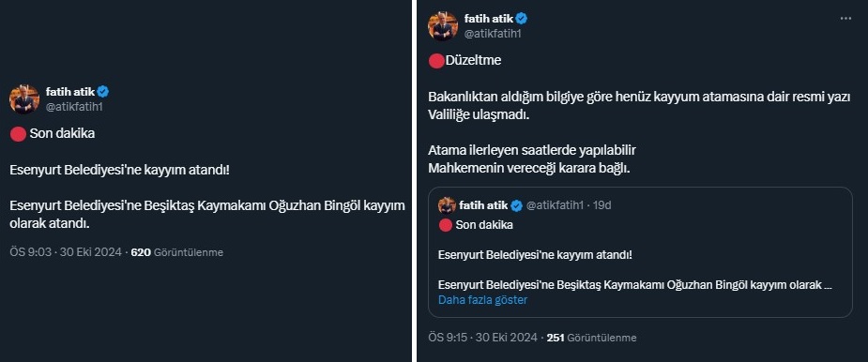Click fatih atik avatar in left tweet

point(23,99)
